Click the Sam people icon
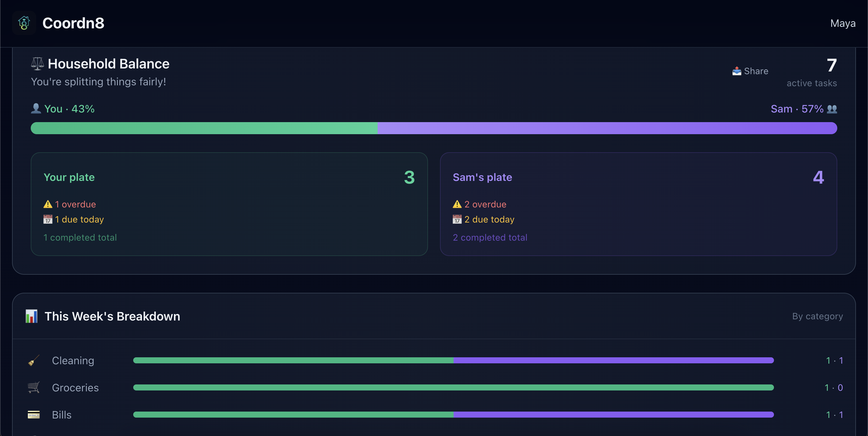The width and height of the screenshot is (868, 436). [832, 109]
